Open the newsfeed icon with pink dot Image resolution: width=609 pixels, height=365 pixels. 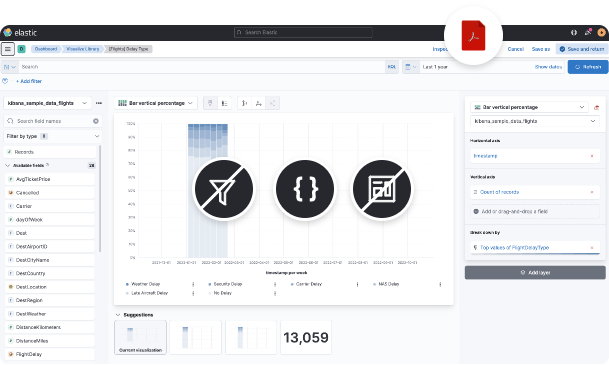pyautogui.click(x=588, y=32)
